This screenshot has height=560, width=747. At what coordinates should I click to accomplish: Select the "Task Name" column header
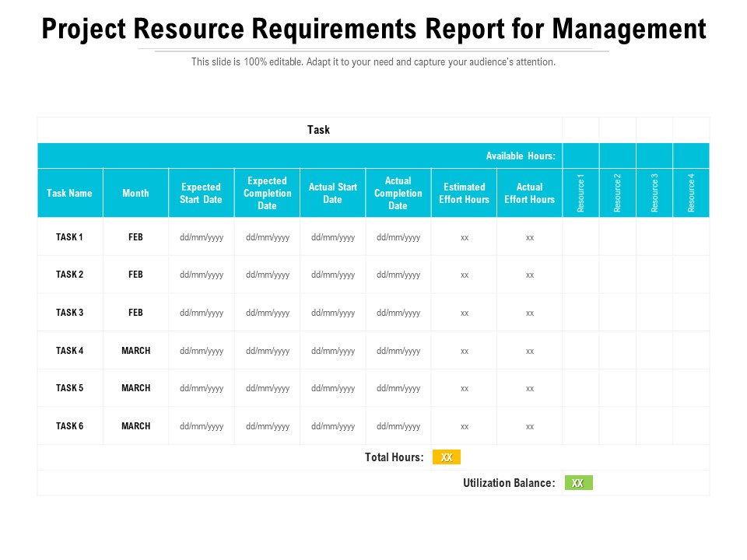(x=69, y=193)
